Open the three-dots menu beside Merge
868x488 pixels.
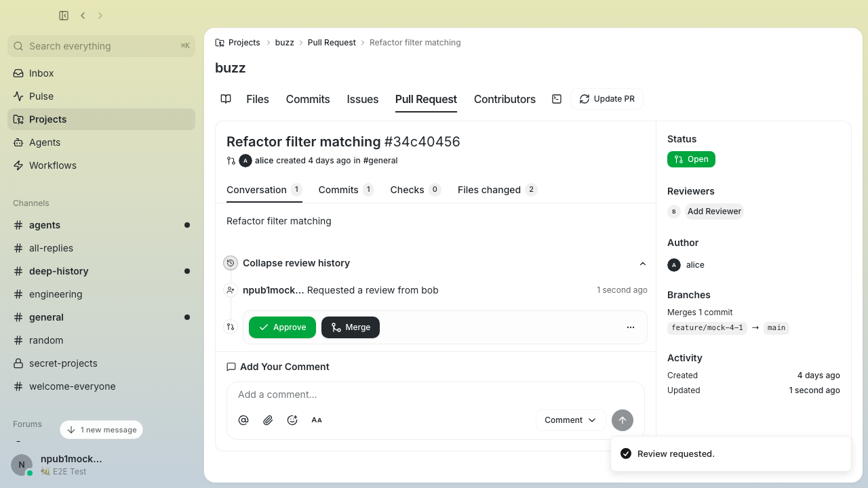pos(631,327)
